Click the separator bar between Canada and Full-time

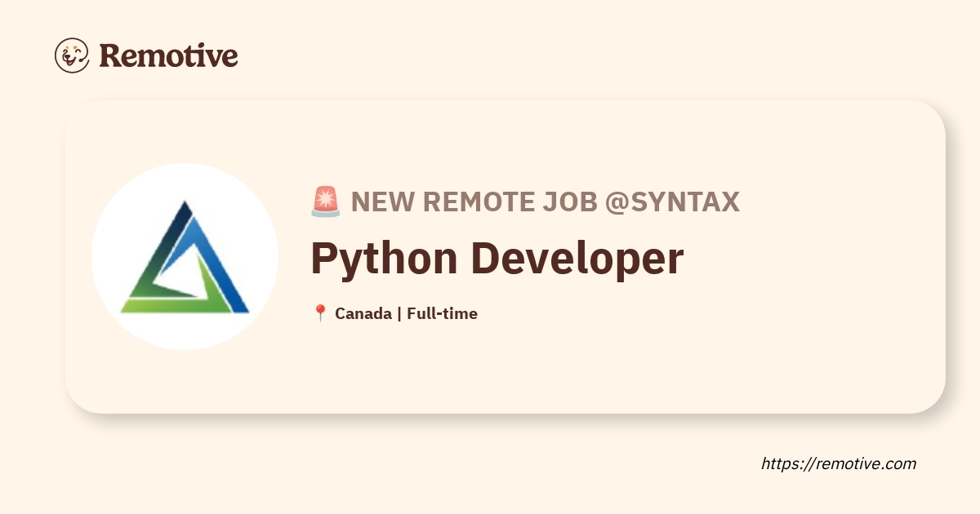(x=399, y=313)
